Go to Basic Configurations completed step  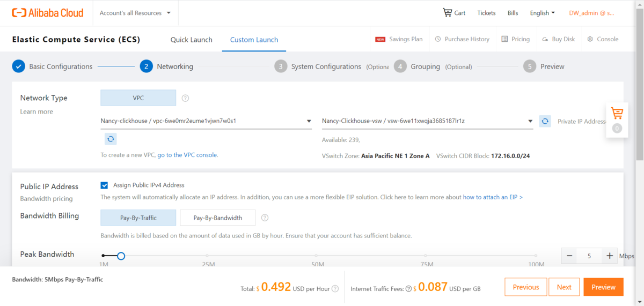click(53, 66)
